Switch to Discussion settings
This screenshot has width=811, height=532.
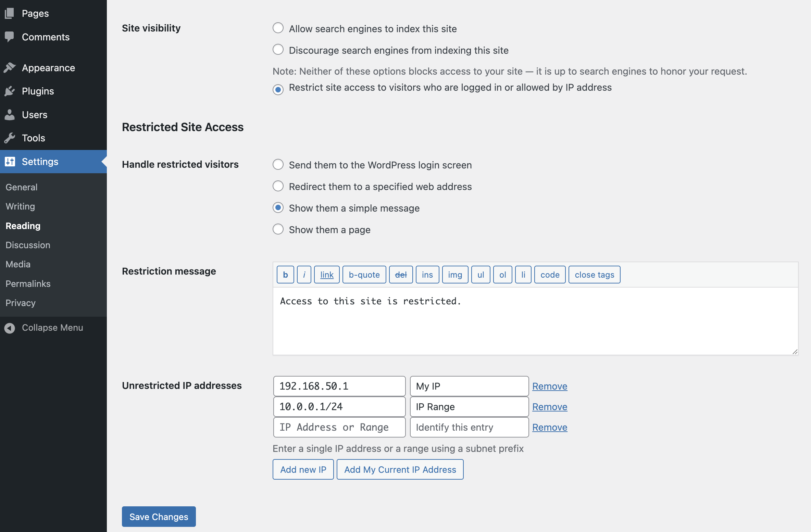click(28, 245)
